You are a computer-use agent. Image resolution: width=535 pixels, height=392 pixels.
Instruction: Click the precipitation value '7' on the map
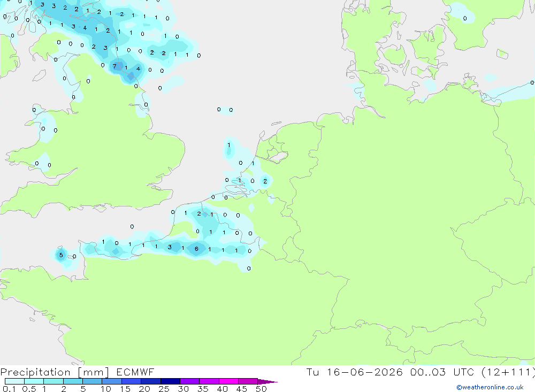coord(114,66)
